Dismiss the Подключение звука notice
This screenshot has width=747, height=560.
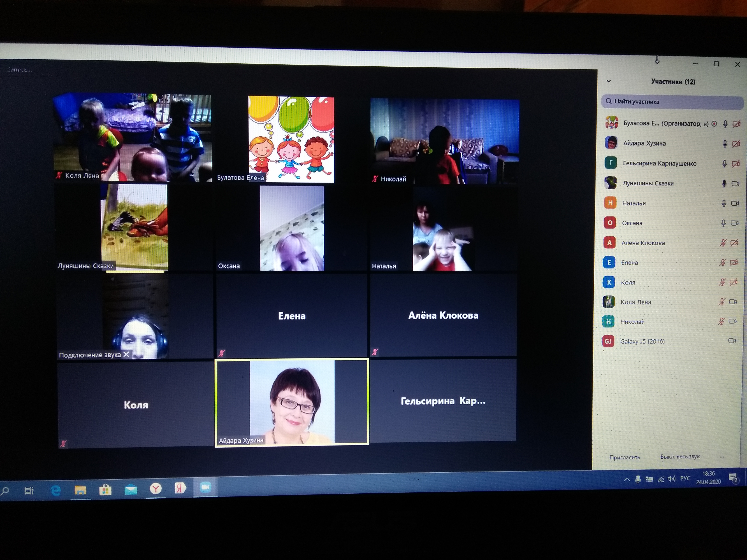point(126,354)
